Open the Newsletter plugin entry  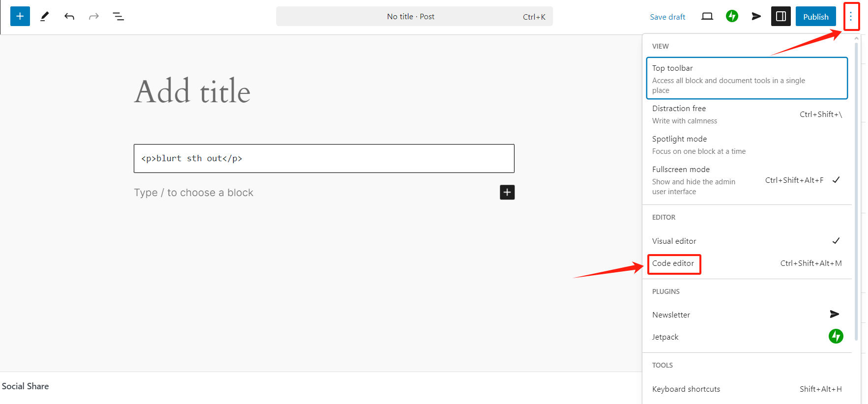pos(747,315)
